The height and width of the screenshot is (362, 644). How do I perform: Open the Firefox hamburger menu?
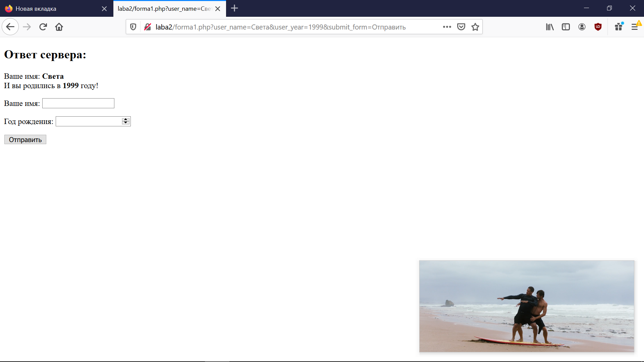[635, 27]
